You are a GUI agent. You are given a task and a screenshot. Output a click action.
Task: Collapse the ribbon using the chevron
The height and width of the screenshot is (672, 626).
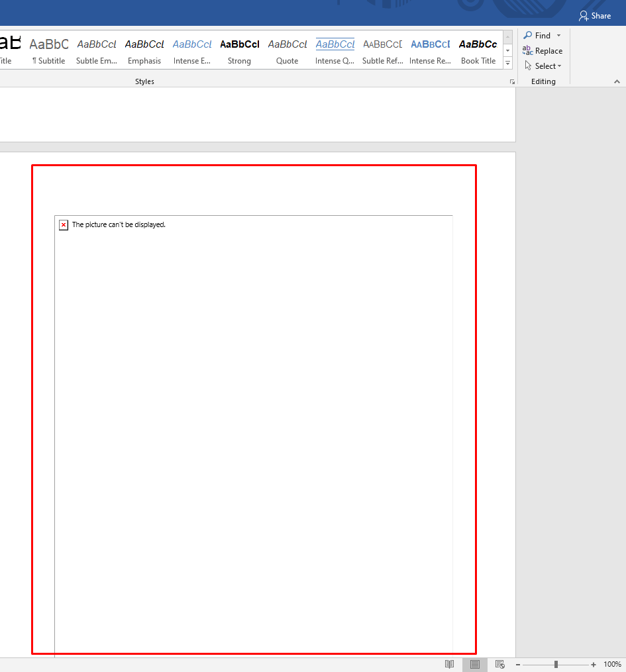tap(616, 81)
